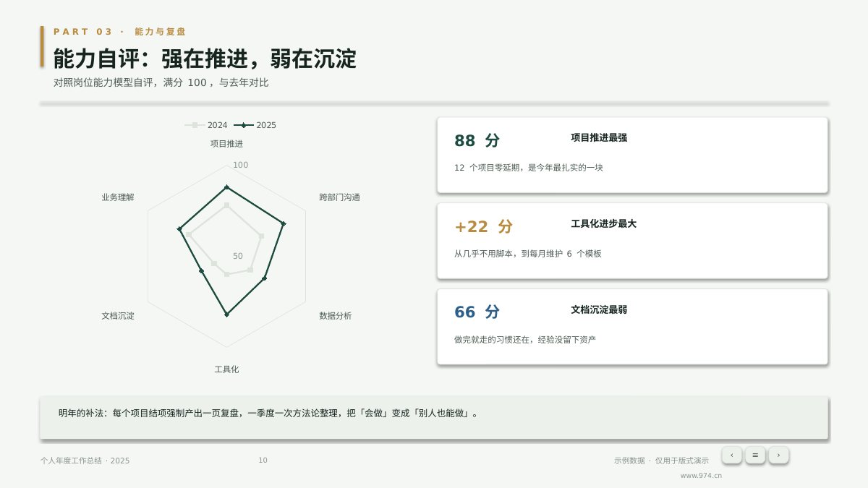The width and height of the screenshot is (868, 488).
Task: Open the slide list menu button
Action: click(754, 455)
